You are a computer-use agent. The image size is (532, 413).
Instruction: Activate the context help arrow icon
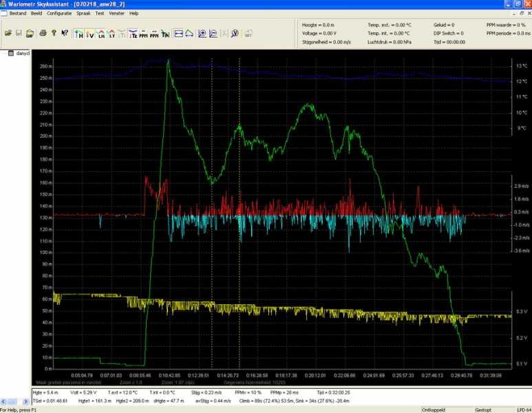[65, 33]
